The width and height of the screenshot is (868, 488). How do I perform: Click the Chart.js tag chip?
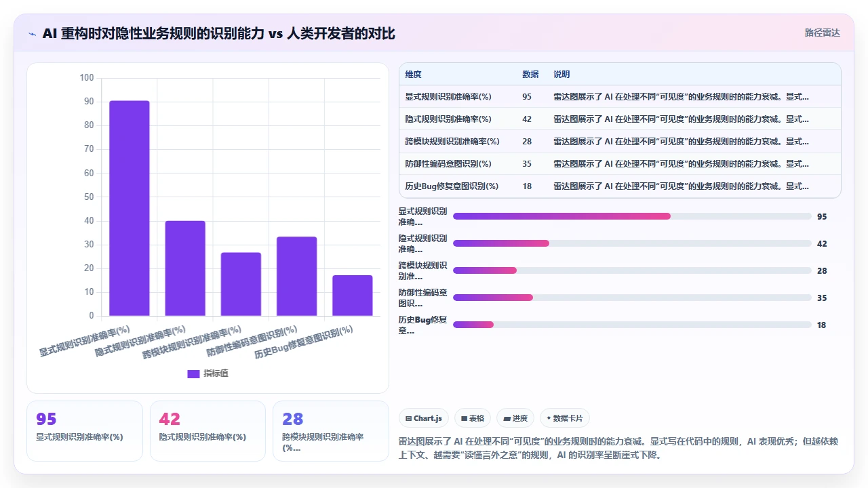pyautogui.click(x=423, y=418)
